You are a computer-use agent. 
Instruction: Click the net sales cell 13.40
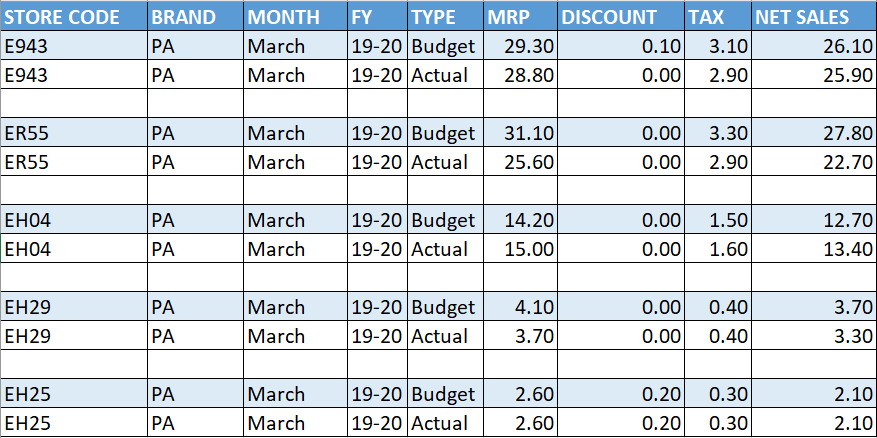coord(814,248)
